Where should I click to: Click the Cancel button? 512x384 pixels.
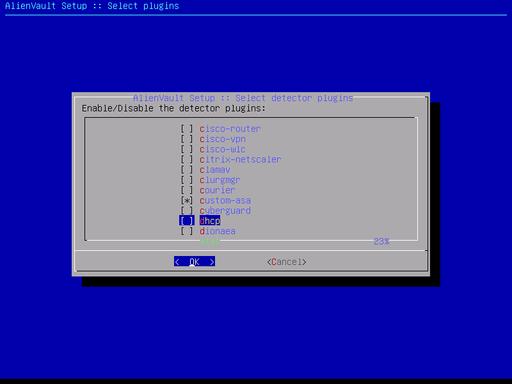287,262
